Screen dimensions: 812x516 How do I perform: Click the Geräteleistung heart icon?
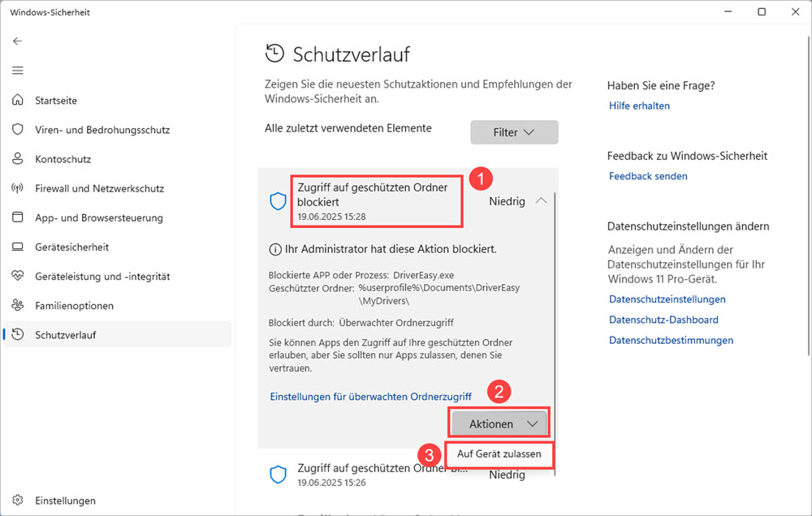(18, 276)
